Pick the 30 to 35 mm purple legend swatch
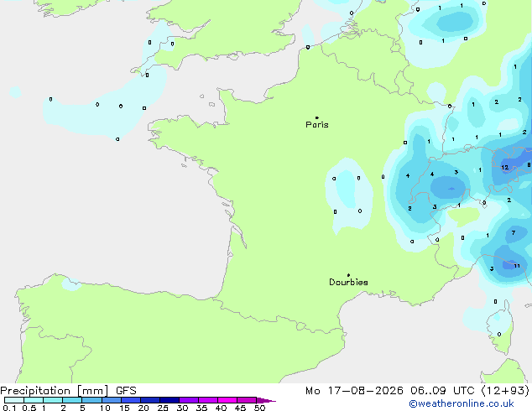The height and width of the screenshot is (411, 532). pos(188,400)
